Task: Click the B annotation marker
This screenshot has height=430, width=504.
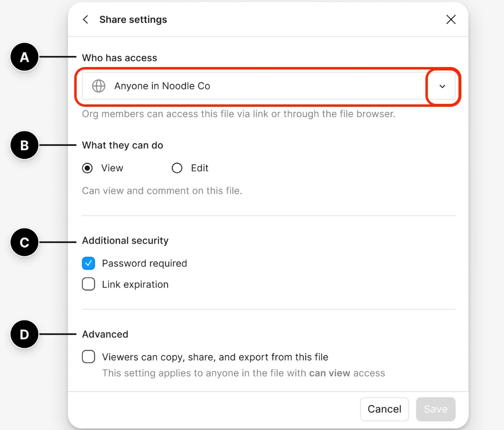Action: pyautogui.click(x=24, y=145)
